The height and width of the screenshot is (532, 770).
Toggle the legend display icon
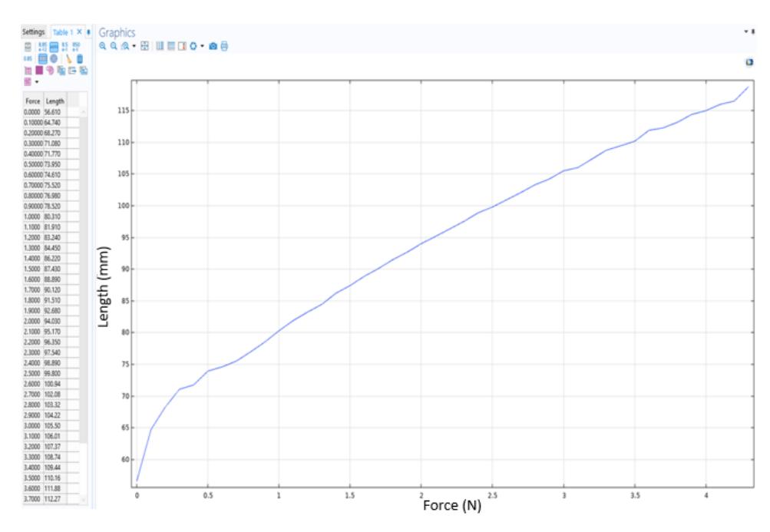pos(182,46)
